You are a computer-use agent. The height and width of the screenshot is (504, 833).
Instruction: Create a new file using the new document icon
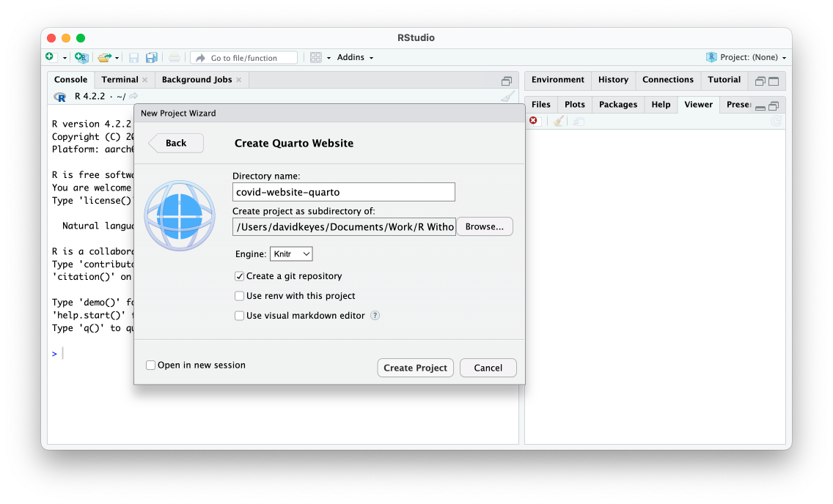pyautogui.click(x=50, y=56)
